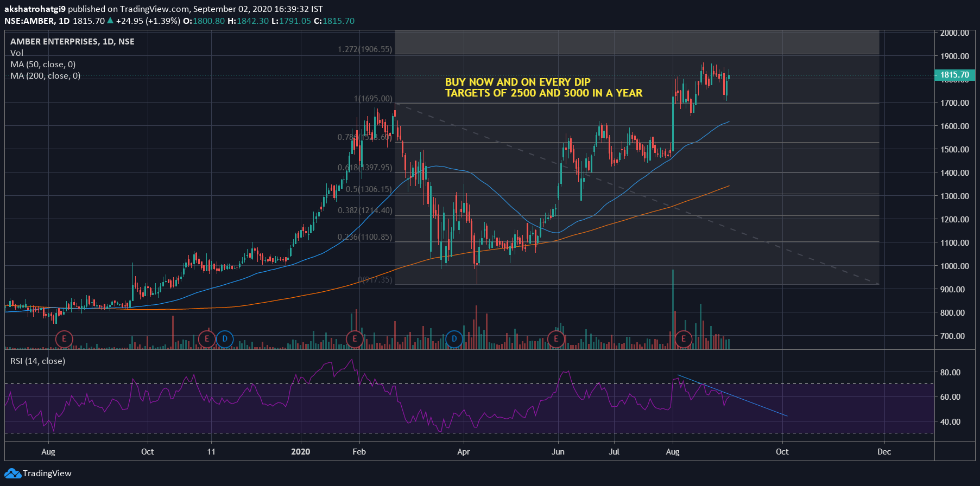Click the 11 date label on time axis
The image size is (980, 486).
[211, 451]
